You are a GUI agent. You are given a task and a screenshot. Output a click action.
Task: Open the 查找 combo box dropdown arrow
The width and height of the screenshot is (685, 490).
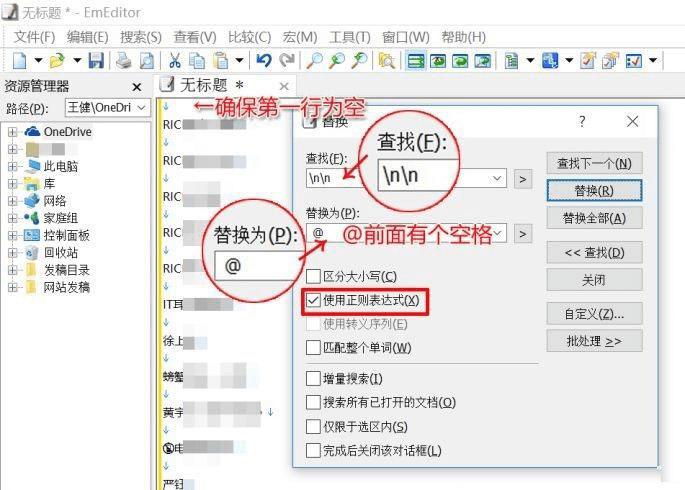click(497, 178)
